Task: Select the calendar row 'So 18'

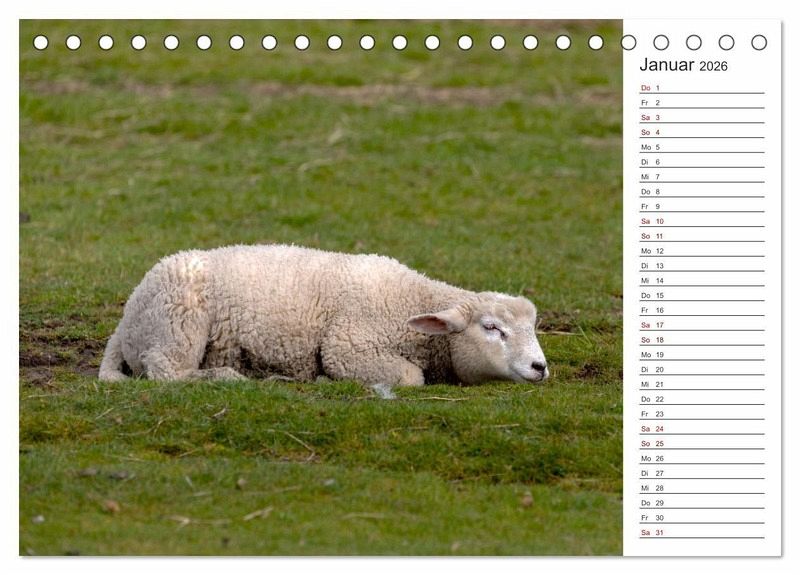Action: tap(702, 339)
